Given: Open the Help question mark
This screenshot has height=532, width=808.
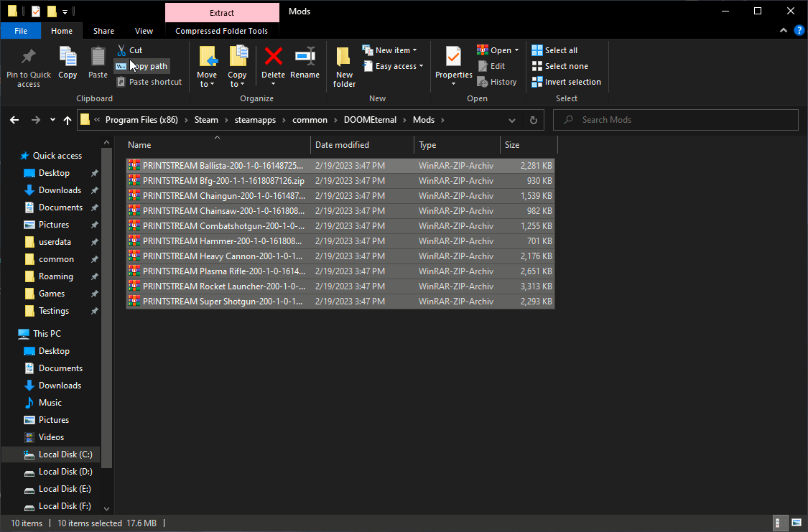Looking at the screenshot, I should (799, 31).
